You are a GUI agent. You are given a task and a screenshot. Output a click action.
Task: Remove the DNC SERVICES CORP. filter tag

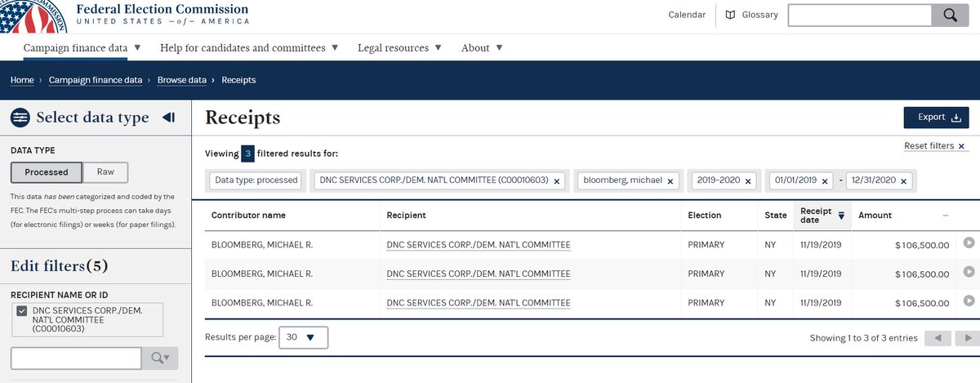pyautogui.click(x=557, y=181)
